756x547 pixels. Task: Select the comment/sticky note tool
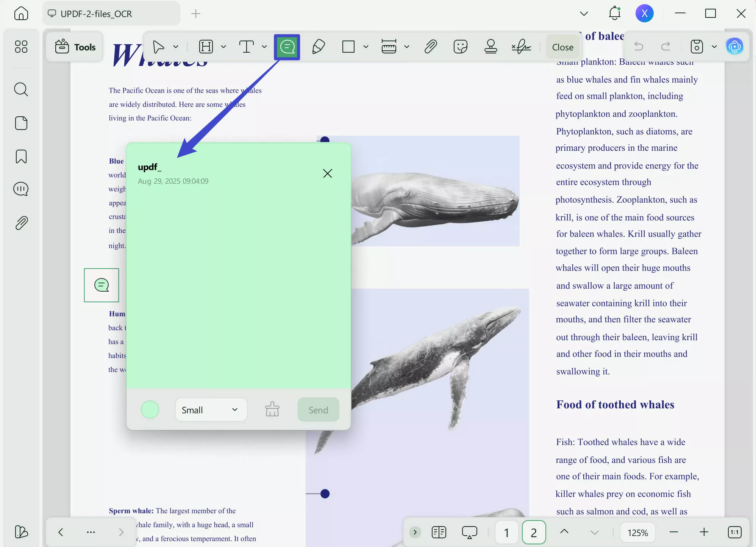287,47
